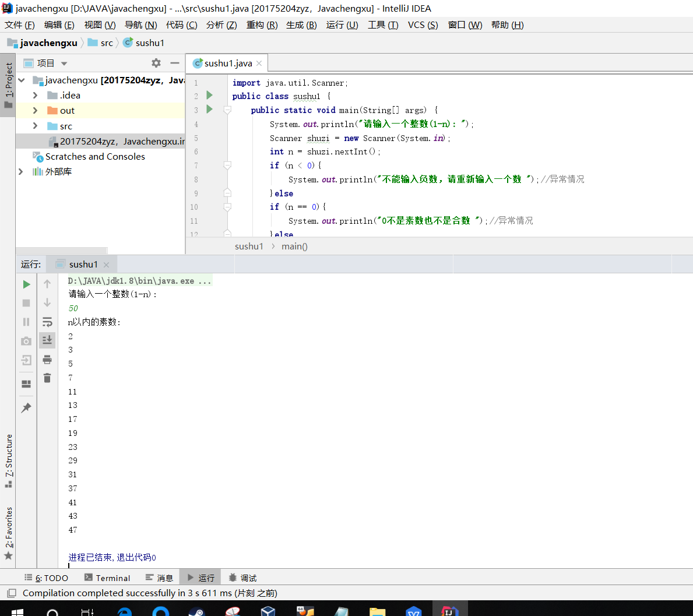693x616 pixels.
Task: Toggle pin tab in Run panel
Action: point(26,408)
